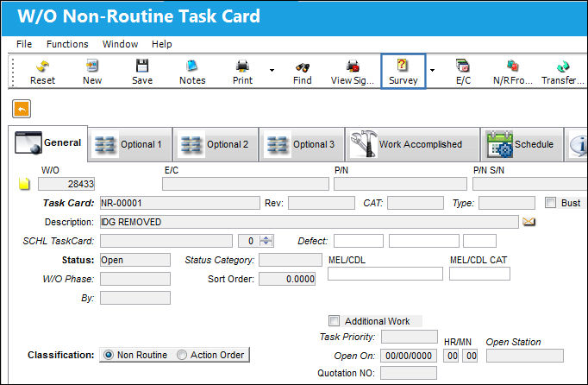Click the MEL/CDL CAT field

pyautogui.click(x=479, y=274)
